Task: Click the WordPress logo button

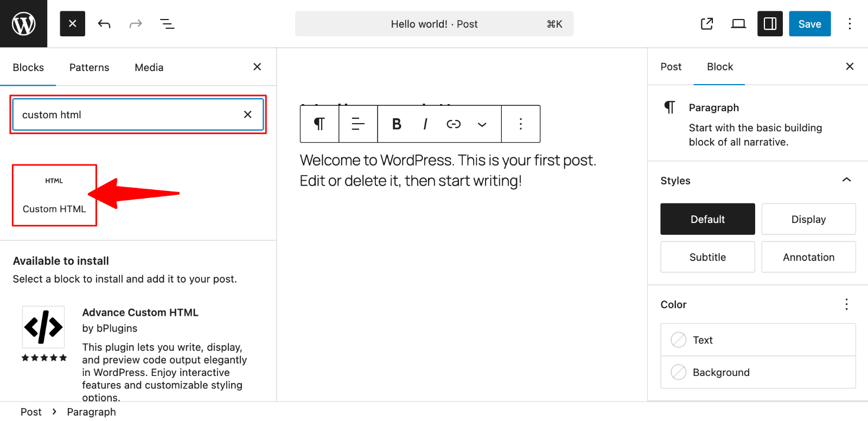Action: 23,23
